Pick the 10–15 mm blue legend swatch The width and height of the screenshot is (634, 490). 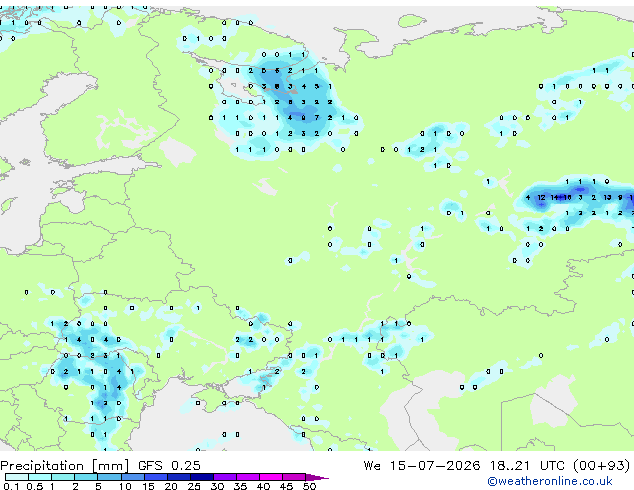(x=132, y=477)
